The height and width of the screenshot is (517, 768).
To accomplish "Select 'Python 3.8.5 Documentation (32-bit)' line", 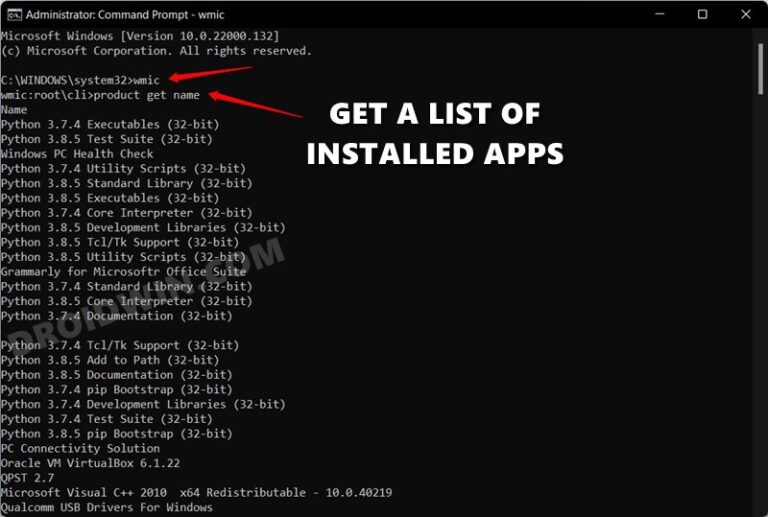I will pos(117,375).
